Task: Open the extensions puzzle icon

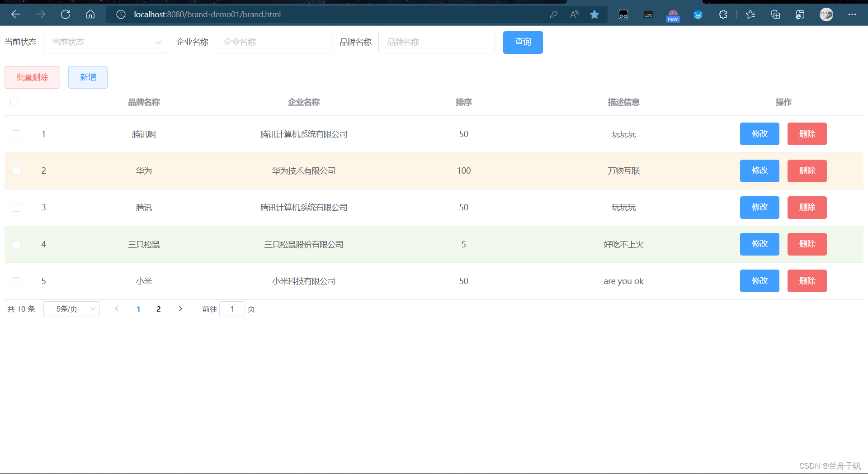Action: coord(723,14)
